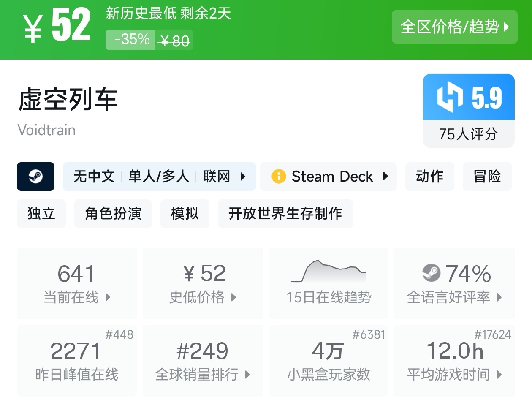
Task: Tap the #6381 rank label
Action: (369, 335)
